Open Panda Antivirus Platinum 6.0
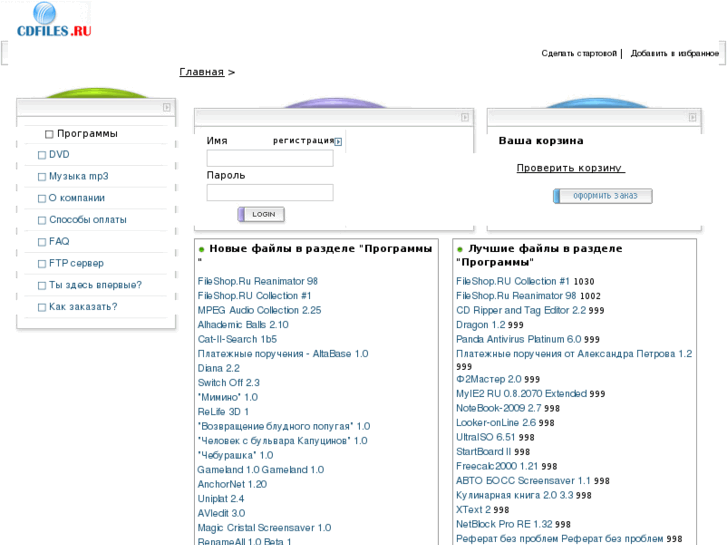The width and height of the screenshot is (727, 545). click(519, 339)
